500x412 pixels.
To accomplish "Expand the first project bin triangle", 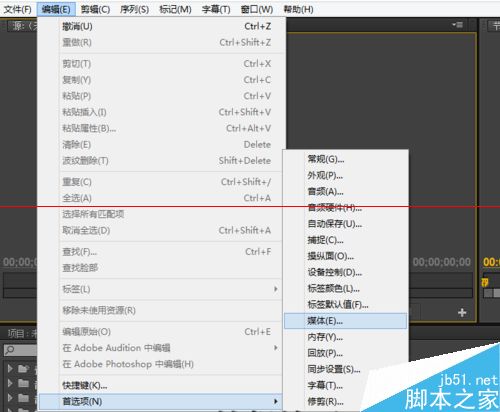I will tap(10, 368).
